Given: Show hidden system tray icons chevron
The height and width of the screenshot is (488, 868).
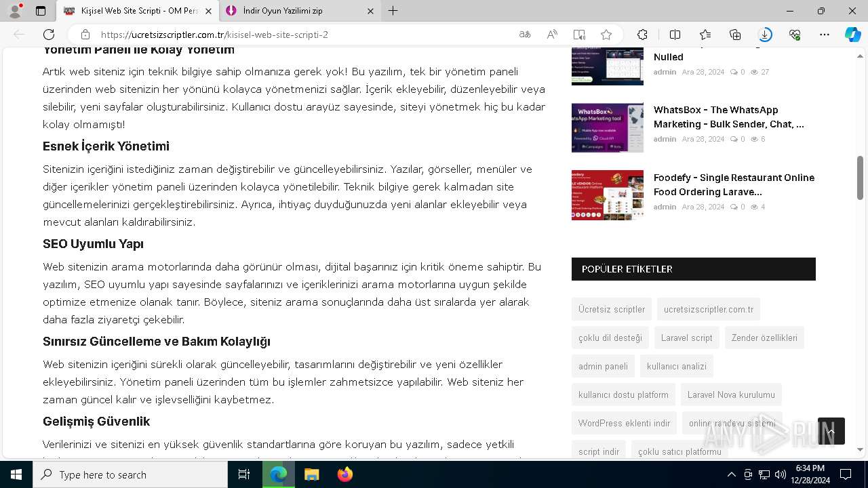Looking at the screenshot, I should [x=731, y=474].
